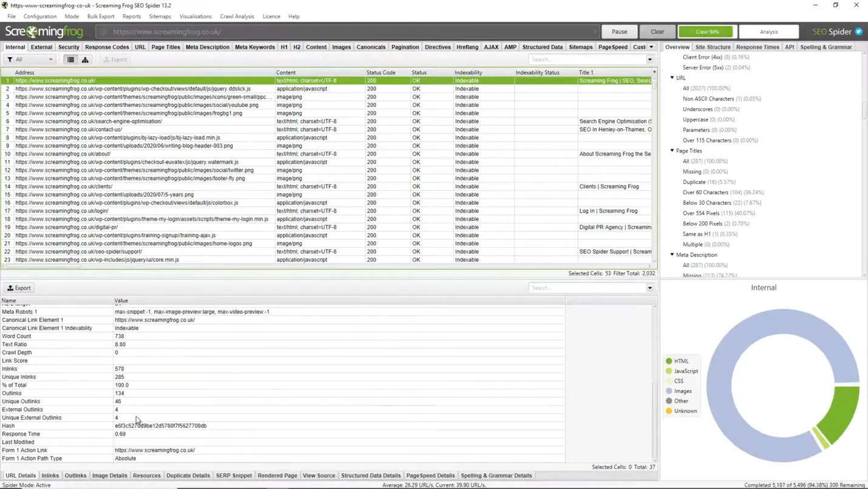Click the Screaming Frog logo

[x=44, y=32]
